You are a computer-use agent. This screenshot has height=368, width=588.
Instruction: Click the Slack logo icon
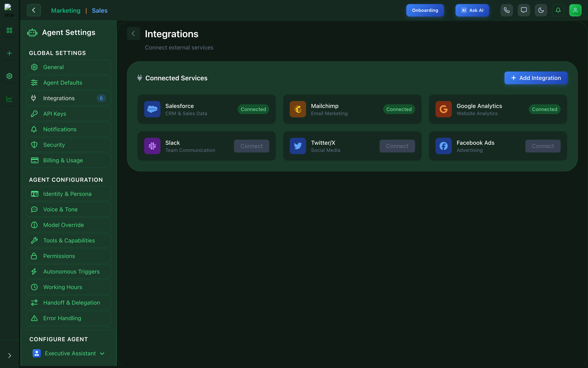pos(152,146)
